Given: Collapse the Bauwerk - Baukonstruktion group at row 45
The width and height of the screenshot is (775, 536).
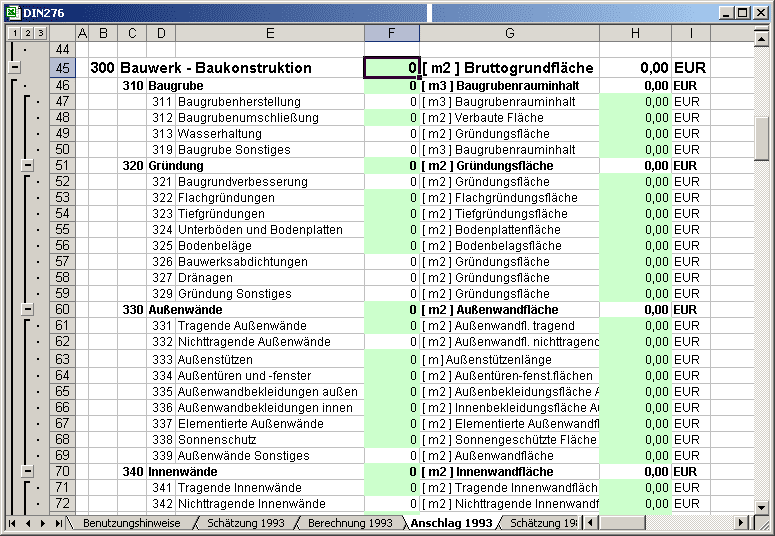Looking at the screenshot, I should point(13,68).
